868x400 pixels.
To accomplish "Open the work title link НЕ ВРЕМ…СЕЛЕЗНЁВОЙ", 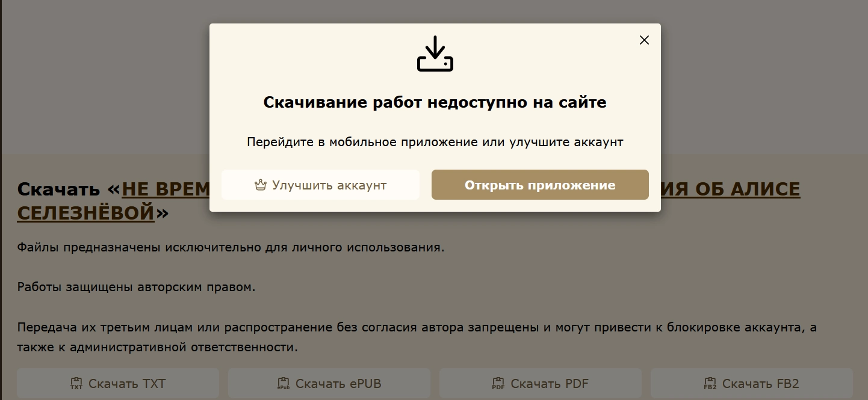I will (x=85, y=212).
